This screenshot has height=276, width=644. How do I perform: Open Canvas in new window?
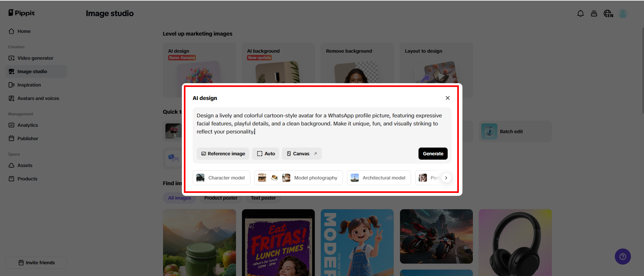click(302, 154)
